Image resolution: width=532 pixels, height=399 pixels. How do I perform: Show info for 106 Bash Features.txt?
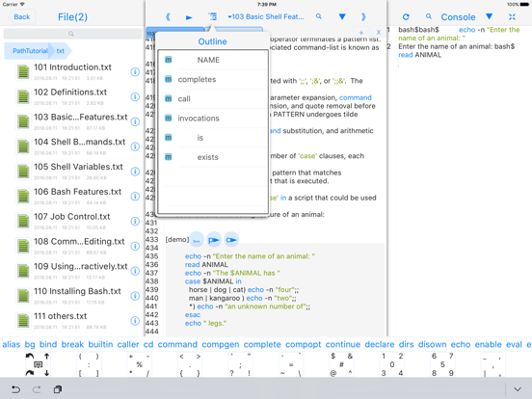(135, 196)
